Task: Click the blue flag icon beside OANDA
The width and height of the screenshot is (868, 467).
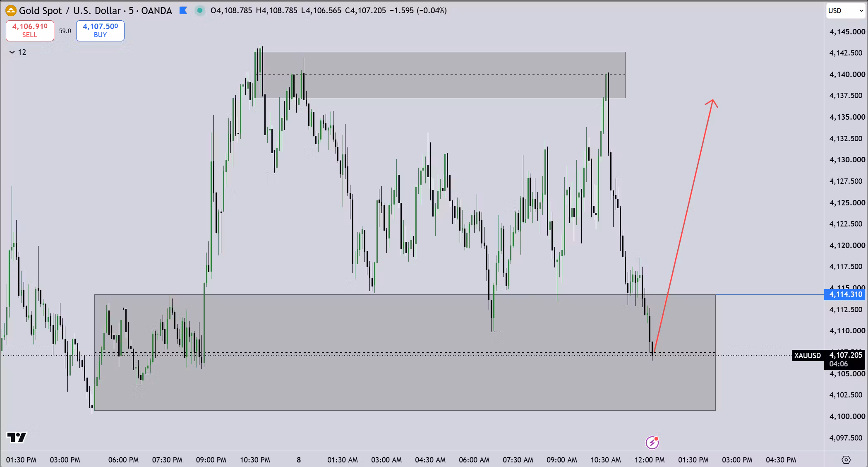Action: (183, 11)
